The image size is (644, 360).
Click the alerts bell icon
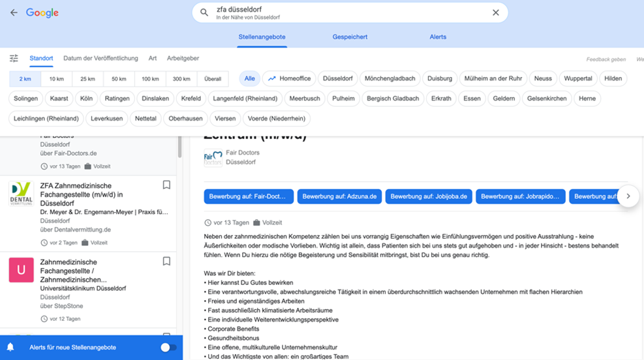10,347
